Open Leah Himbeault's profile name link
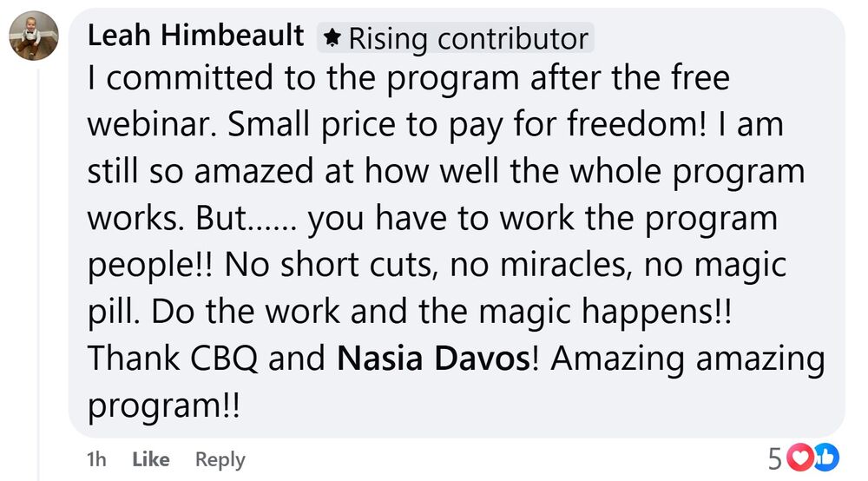The height and width of the screenshot is (481, 868). [196, 36]
